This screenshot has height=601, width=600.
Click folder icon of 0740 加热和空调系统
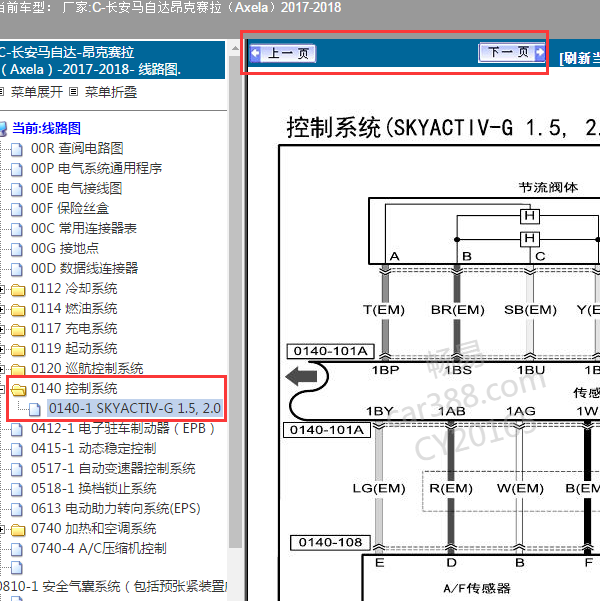[x=18, y=530]
